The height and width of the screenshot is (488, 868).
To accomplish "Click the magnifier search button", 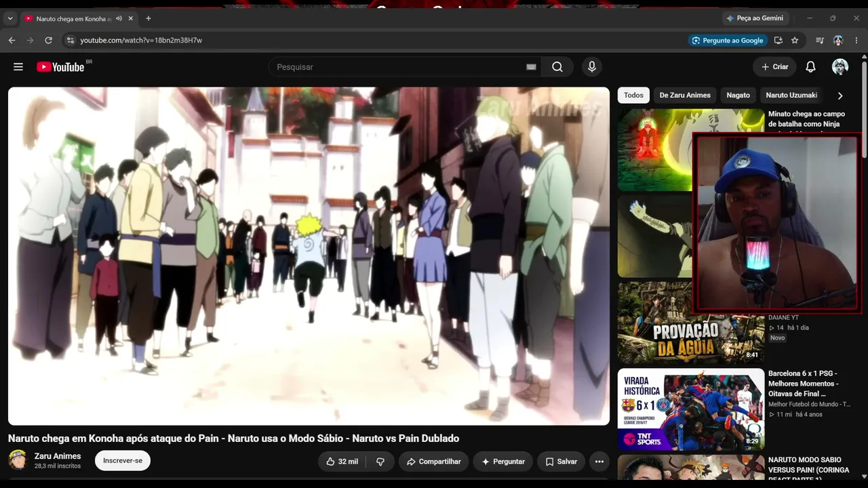I will pyautogui.click(x=557, y=67).
